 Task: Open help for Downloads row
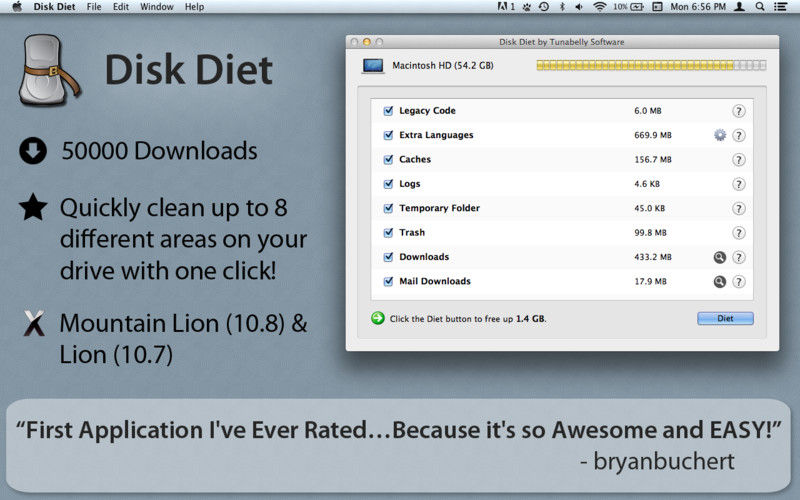tap(738, 257)
